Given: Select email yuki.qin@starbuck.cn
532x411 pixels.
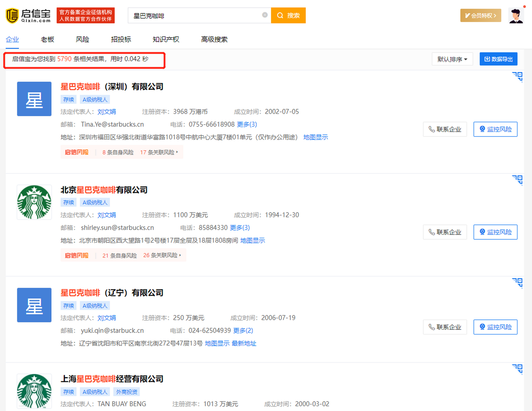Looking at the screenshot, I should pos(112,330).
